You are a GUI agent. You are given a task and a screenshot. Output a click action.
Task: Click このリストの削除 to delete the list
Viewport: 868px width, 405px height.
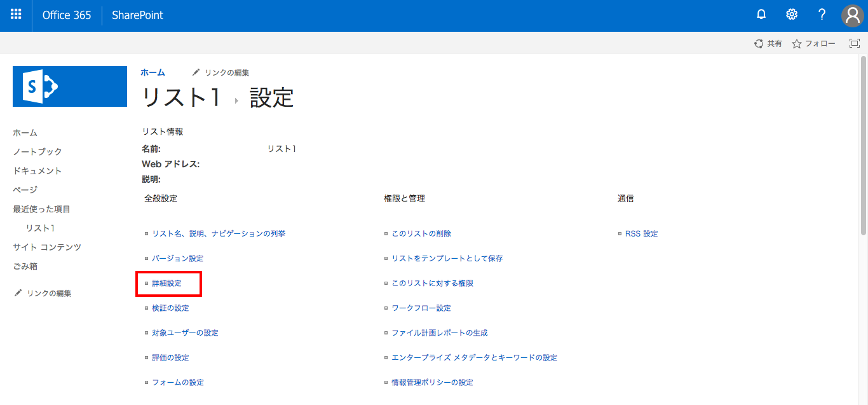point(421,233)
